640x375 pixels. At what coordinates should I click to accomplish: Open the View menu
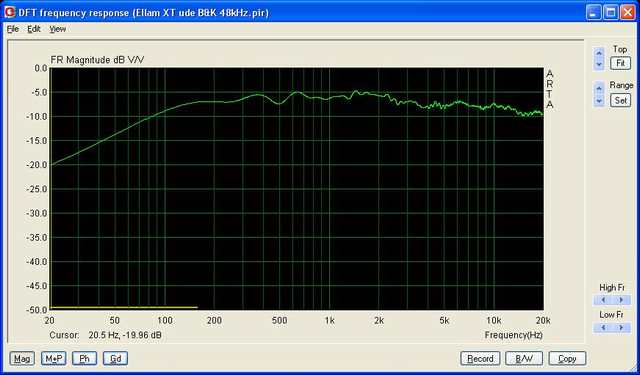pyautogui.click(x=58, y=29)
